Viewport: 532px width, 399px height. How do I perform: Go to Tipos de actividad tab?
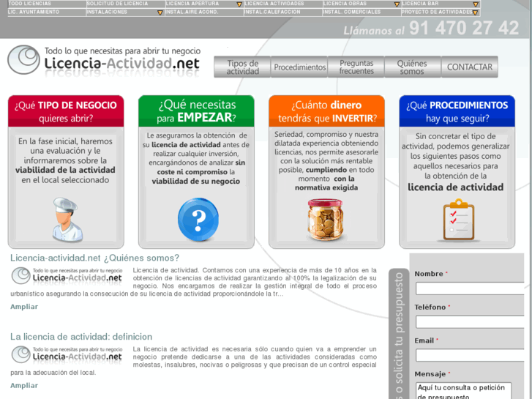tap(242, 67)
